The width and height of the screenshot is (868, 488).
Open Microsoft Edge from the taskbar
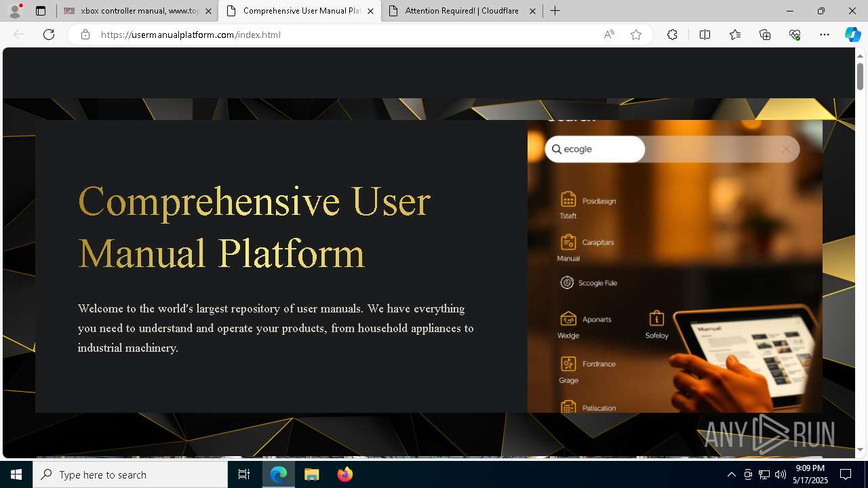pos(279,474)
